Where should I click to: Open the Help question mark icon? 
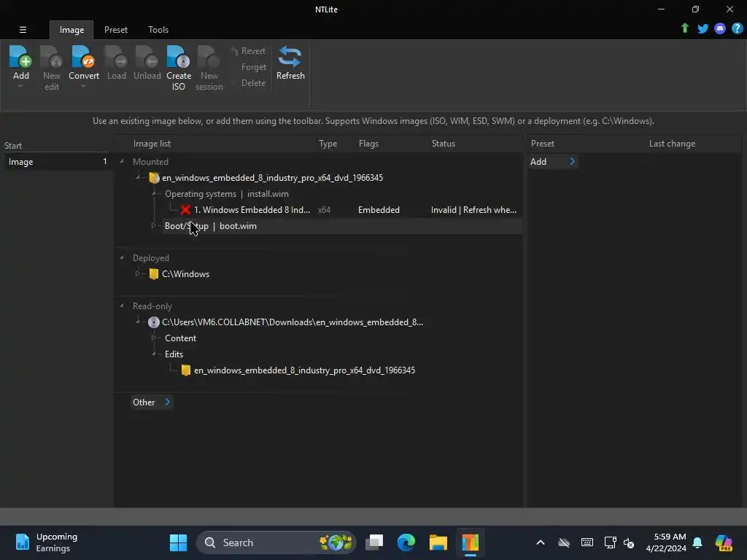pos(737,28)
